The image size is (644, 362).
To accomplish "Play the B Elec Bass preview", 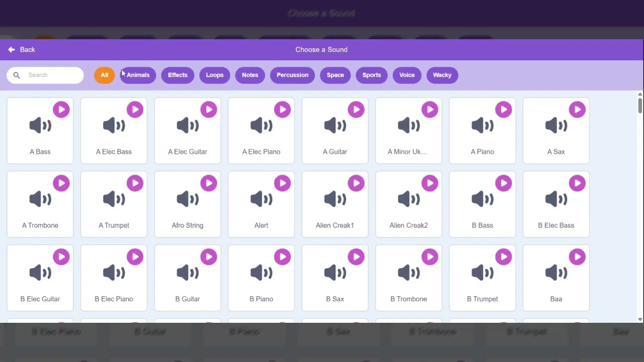I will 577,184.
